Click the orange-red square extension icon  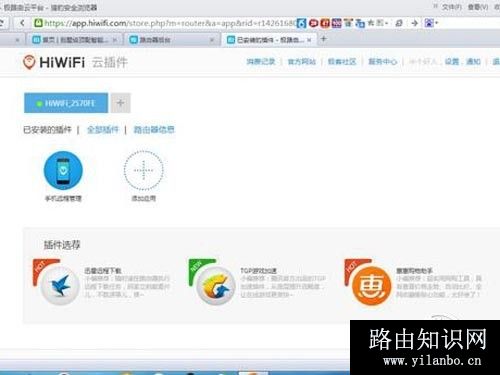pyautogui.click(x=325, y=23)
